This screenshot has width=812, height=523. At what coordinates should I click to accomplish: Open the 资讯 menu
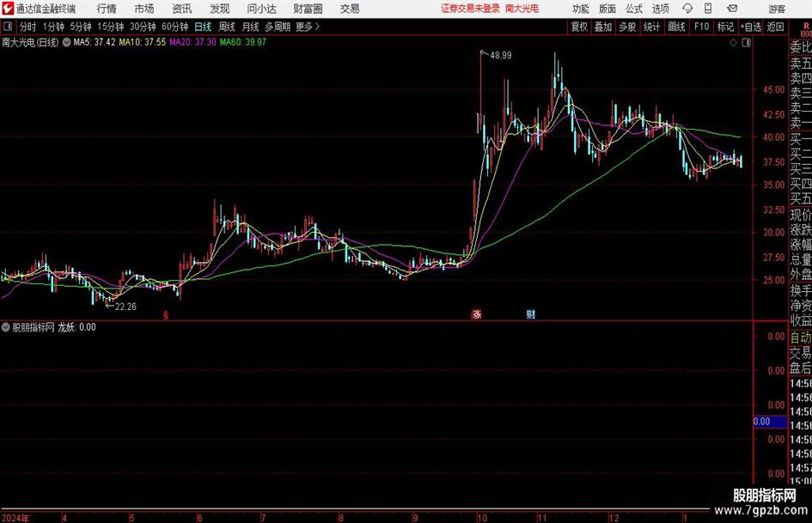coord(182,9)
